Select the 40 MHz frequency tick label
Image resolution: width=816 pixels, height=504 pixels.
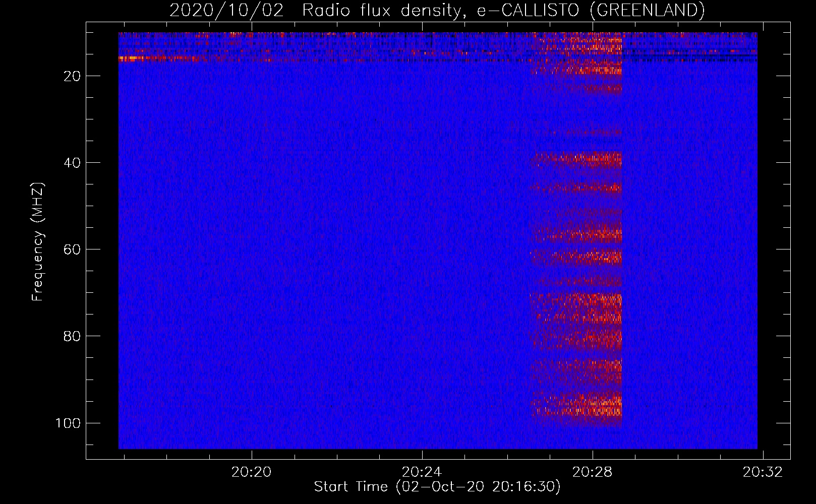point(72,163)
